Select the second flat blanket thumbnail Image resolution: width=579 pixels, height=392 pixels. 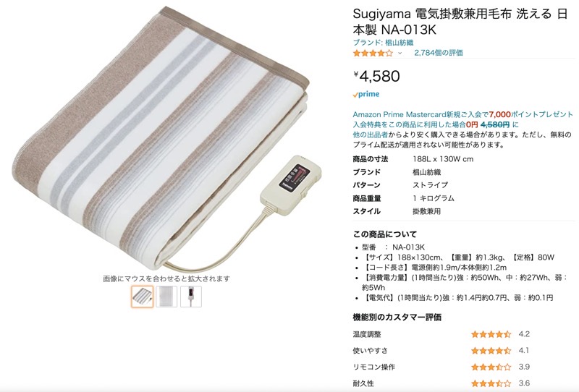[166, 297]
